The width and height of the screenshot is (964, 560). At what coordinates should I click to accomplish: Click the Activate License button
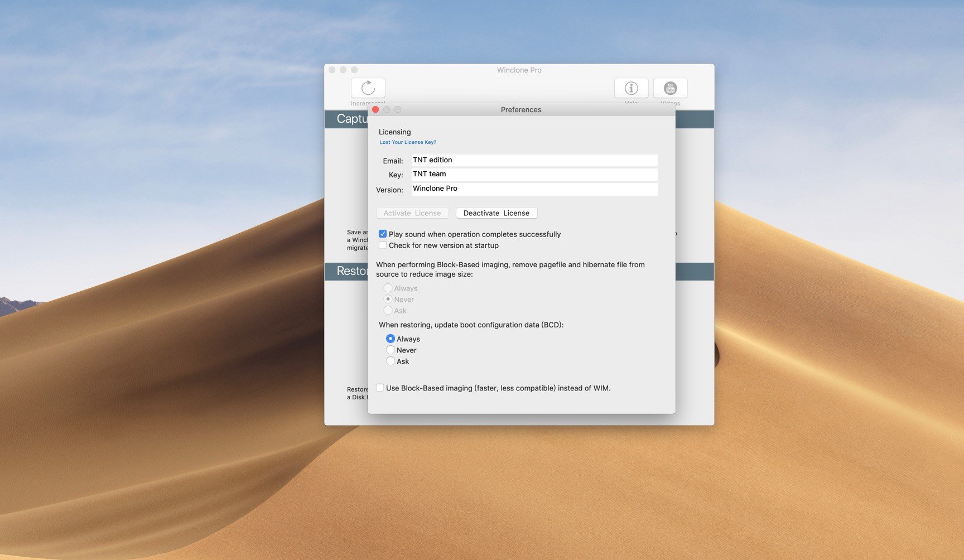tap(412, 213)
